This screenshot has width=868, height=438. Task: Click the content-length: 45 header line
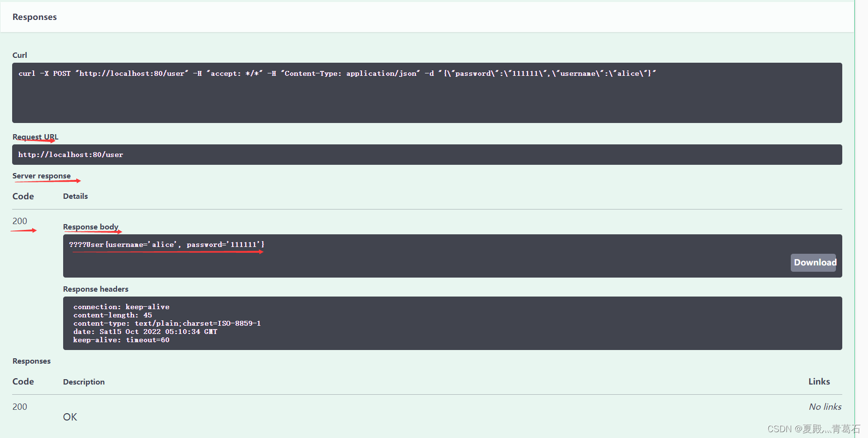(x=113, y=315)
